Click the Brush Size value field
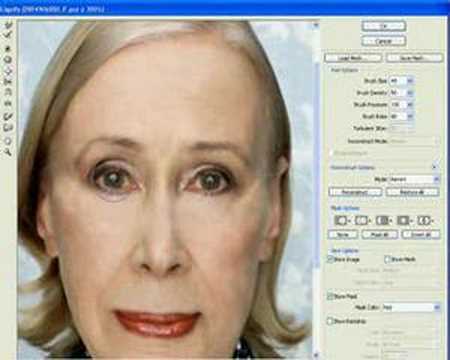This screenshot has height=360, width=450. [x=398, y=81]
